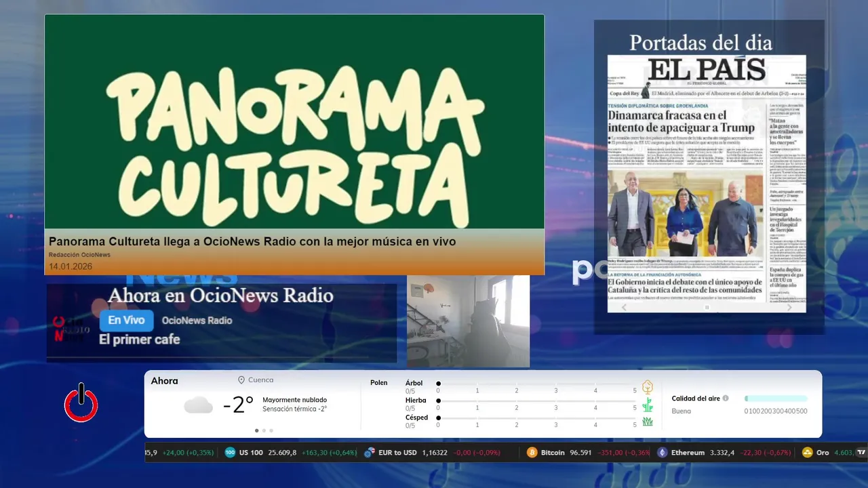Click the Hierba plant pollen icon

648,405
